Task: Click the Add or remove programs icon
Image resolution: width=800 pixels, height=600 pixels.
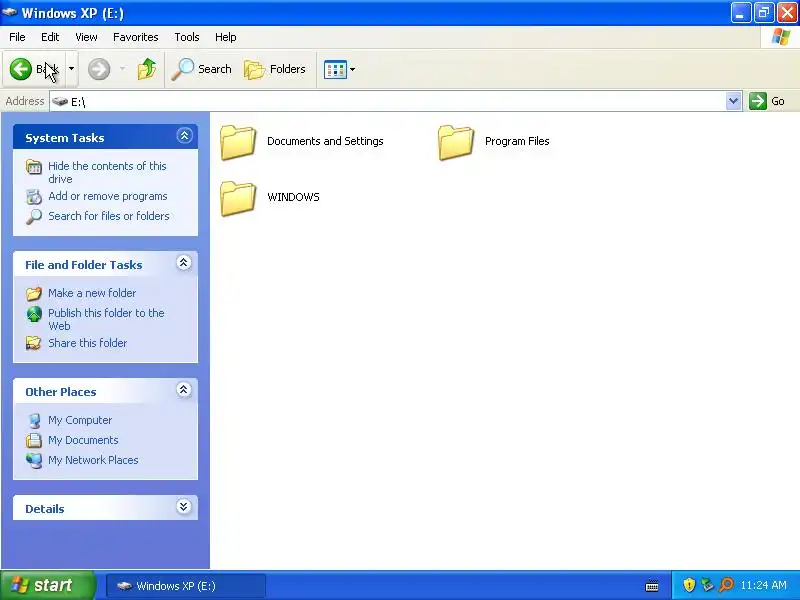Action: pyautogui.click(x=34, y=196)
